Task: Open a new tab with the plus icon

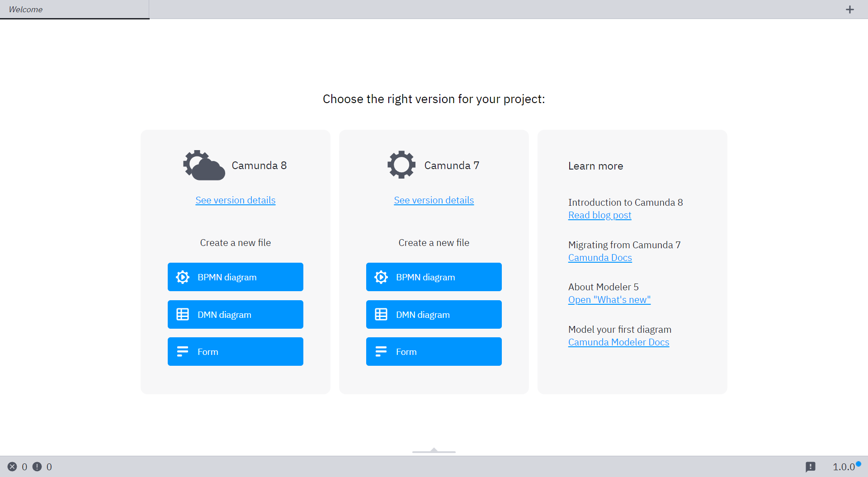Action: tap(850, 9)
